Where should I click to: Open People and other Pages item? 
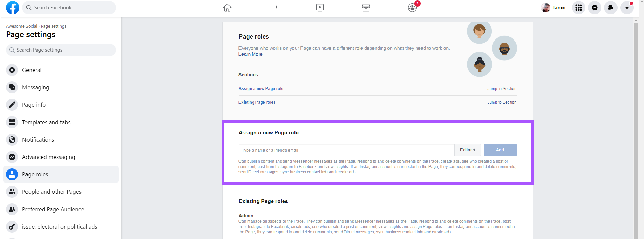(x=61, y=192)
